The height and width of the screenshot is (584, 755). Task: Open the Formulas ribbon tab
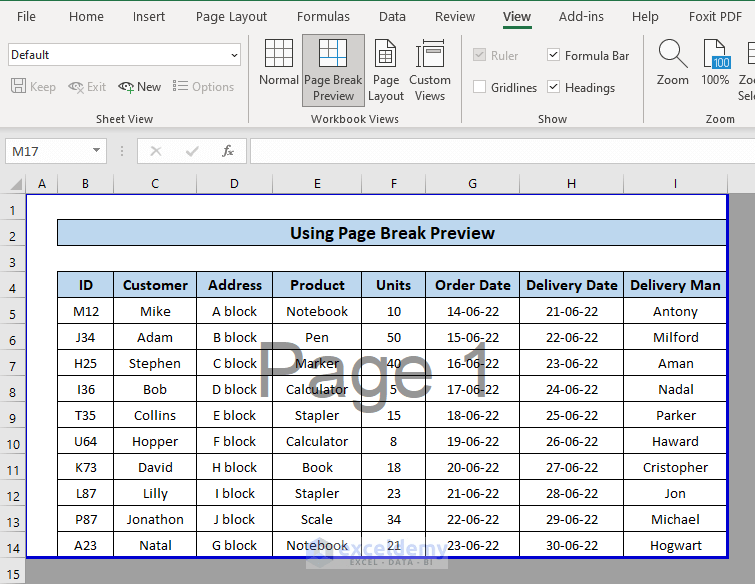[x=323, y=16]
